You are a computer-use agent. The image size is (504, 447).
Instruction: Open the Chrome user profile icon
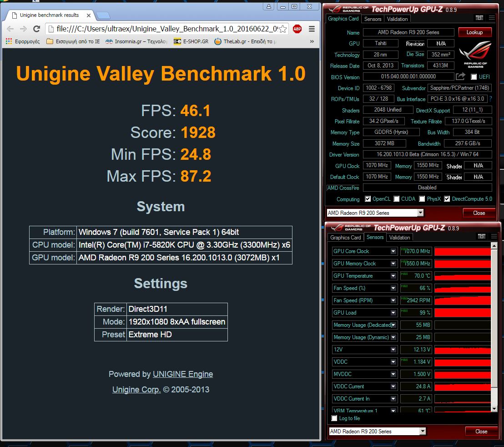(x=269, y=6)
